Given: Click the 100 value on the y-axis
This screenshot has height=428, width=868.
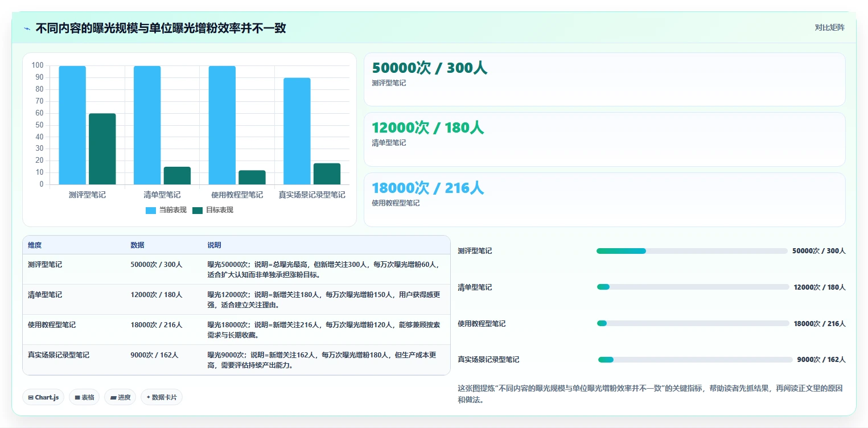Looking at the screenshot, I should click(x=38, y=65).
